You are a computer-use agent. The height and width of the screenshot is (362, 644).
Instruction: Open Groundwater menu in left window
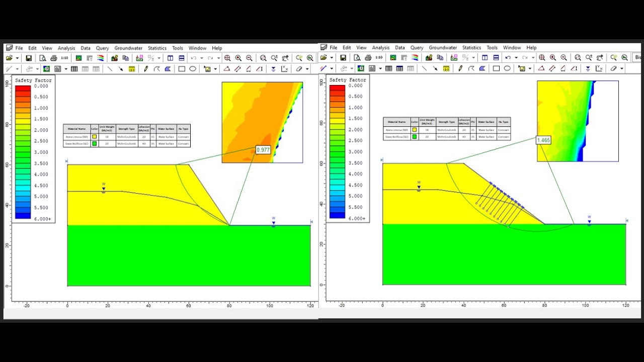(128, 48)
